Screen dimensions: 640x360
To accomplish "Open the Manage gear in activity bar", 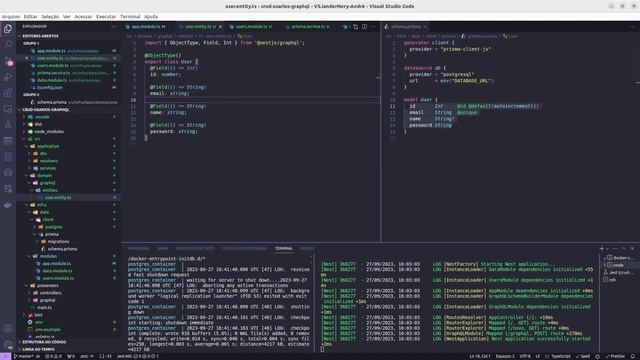I will click(x=8, y=345).
